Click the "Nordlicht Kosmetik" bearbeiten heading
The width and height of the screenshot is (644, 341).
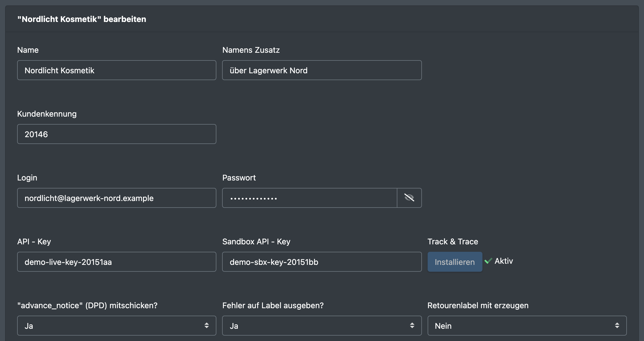coord(82,19)
